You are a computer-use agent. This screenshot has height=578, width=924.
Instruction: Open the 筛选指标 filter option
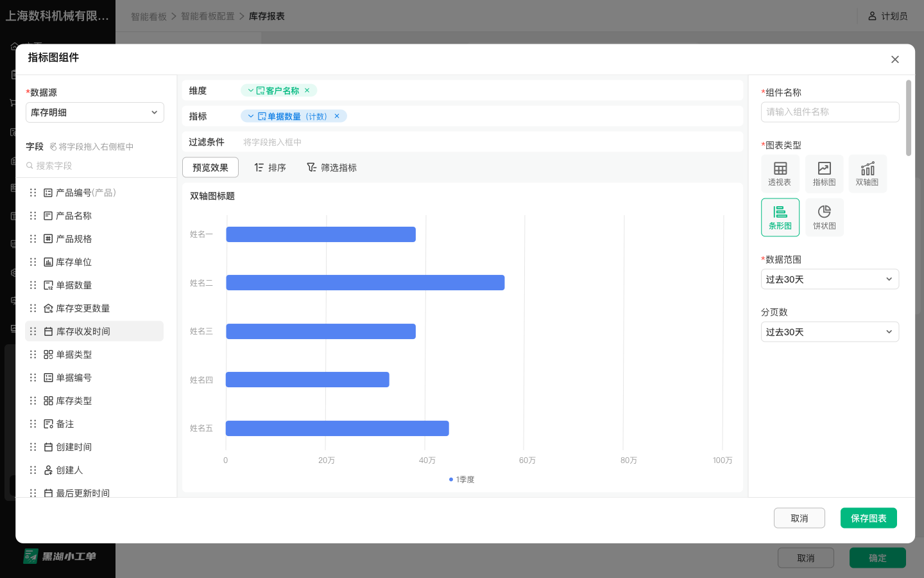332,167
